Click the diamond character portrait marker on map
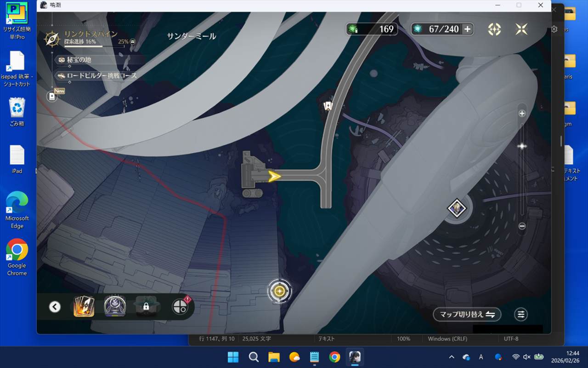Screen dimensions: 588x368 [457, 208]
